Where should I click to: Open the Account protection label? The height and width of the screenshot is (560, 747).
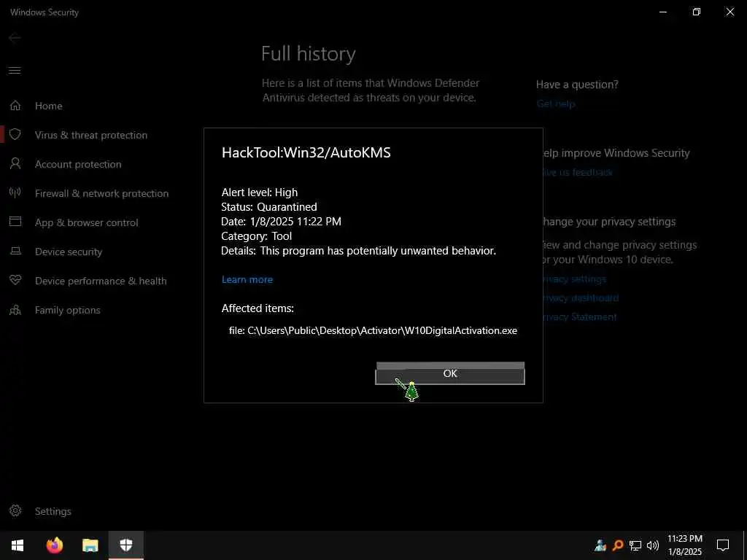tap(78, 164)
